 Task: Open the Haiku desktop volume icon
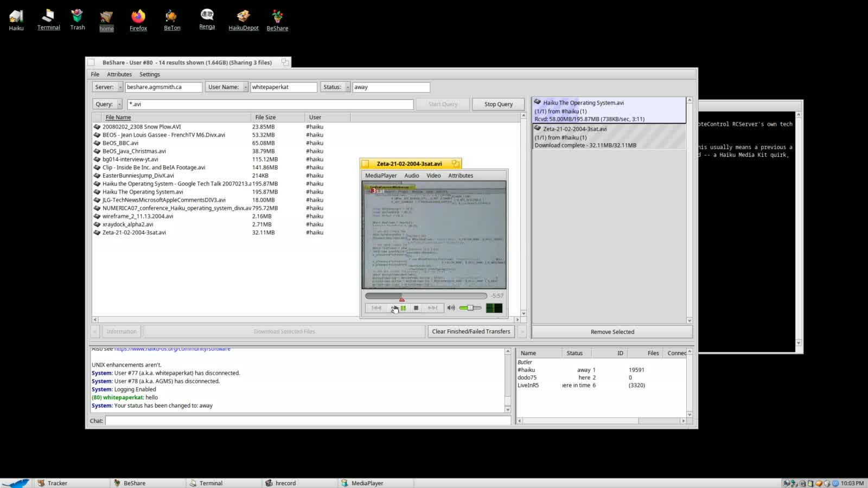click(x=16, y=17)
